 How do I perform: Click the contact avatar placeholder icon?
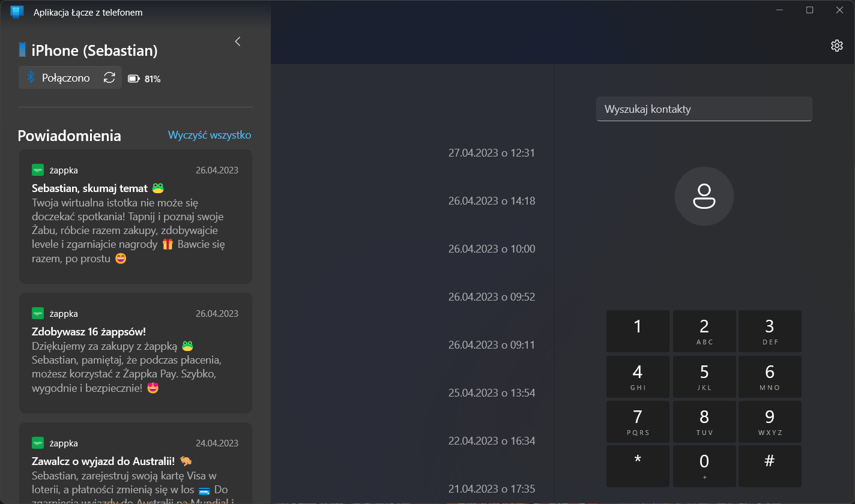coord(704,196)
